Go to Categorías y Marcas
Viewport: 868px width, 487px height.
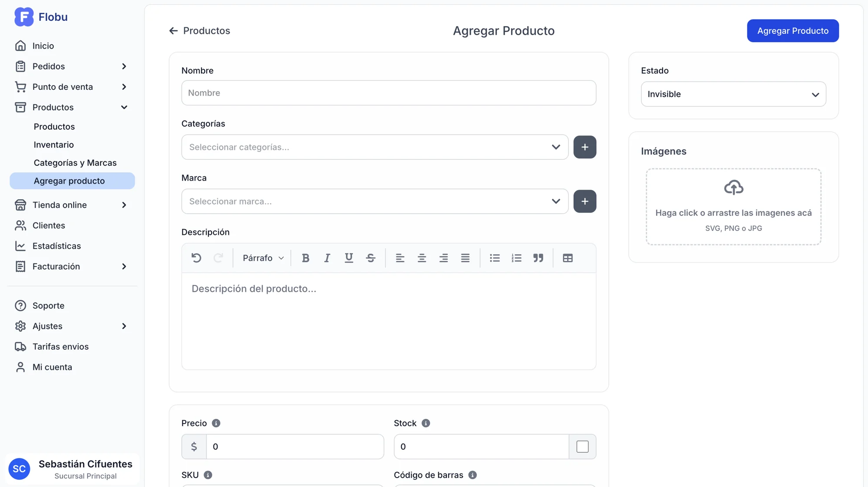click(75, 163)
